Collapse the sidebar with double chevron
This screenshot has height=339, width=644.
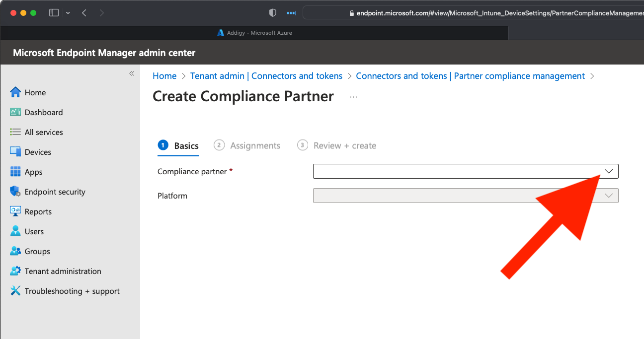132,73
